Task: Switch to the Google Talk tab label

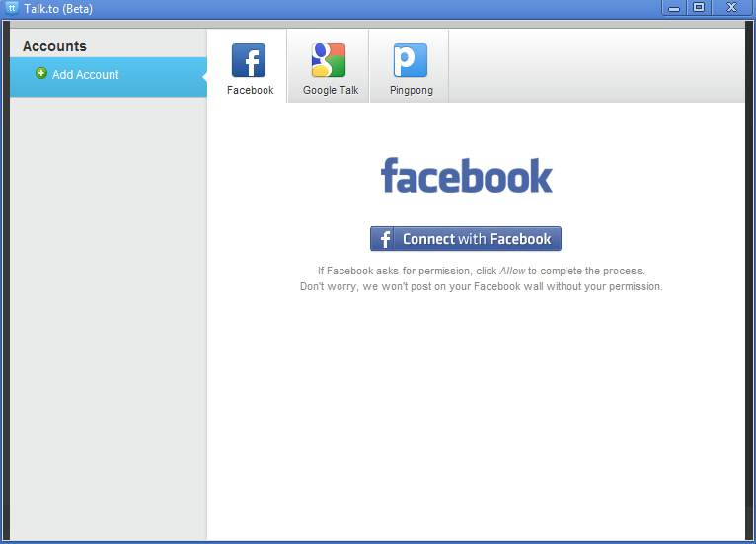Action: click(331, 90)
